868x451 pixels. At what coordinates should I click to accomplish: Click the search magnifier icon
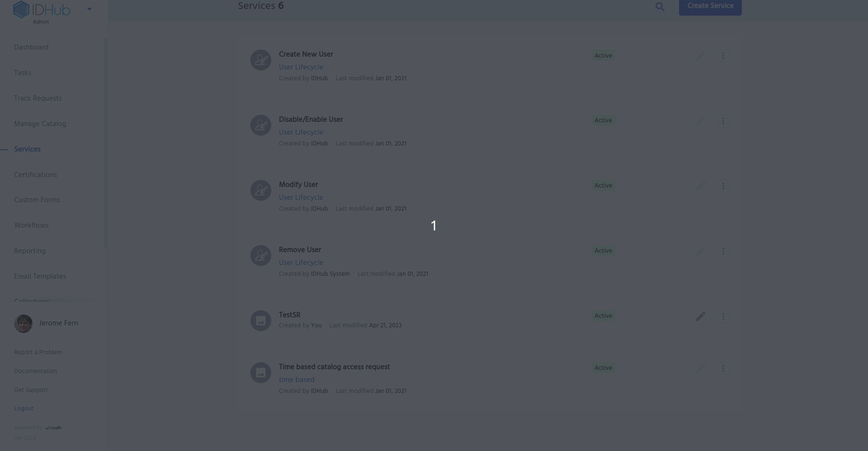coord(660,7)
